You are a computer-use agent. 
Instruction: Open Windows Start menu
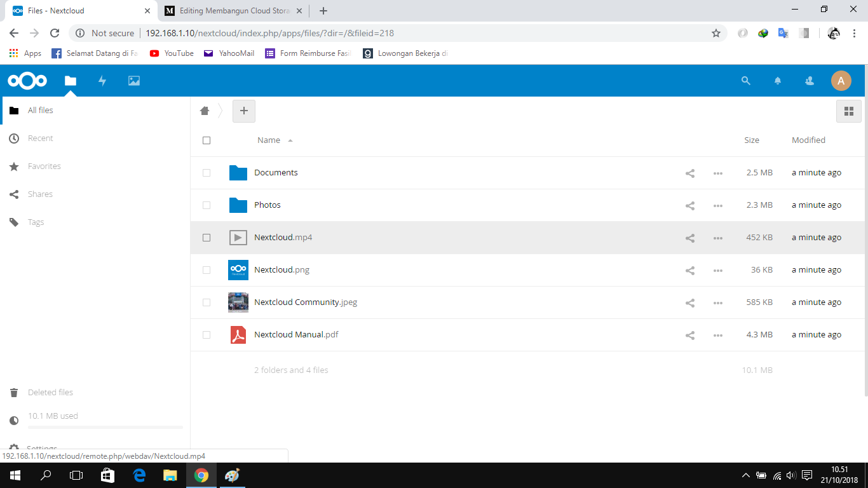pos(15,475)
